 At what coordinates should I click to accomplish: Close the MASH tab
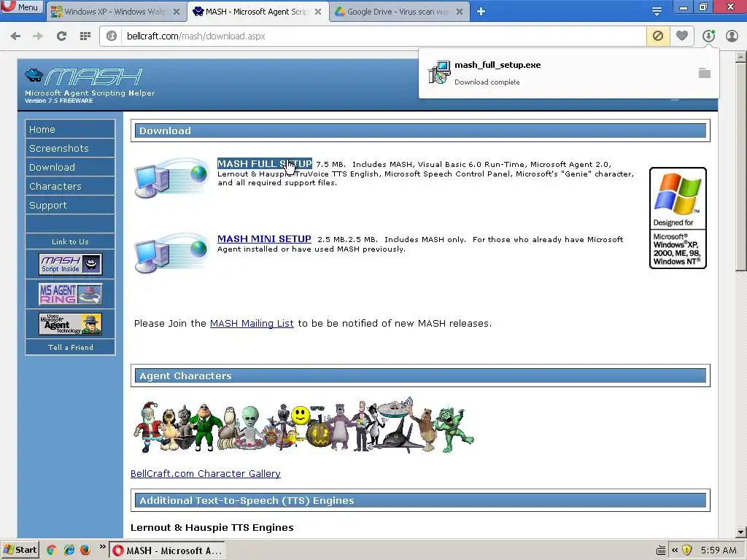pyautogui.click(x=318, y=12)
